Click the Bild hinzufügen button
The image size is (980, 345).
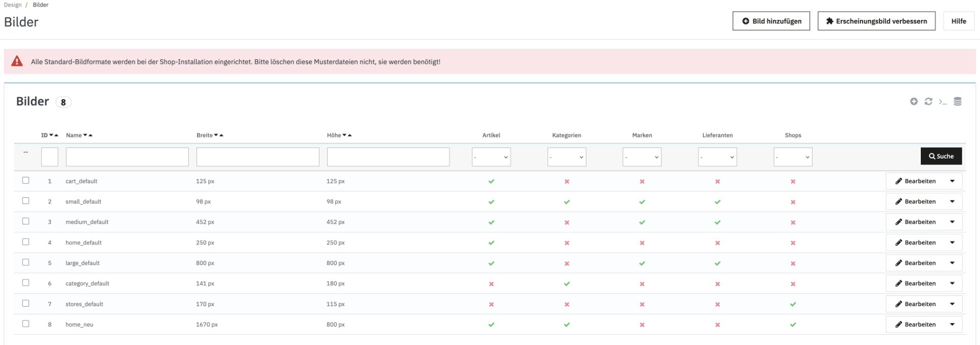(x=771, y=21)
